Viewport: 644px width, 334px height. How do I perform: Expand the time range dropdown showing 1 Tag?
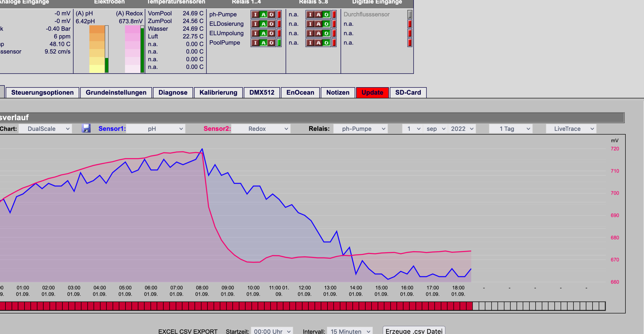[511, 129]
